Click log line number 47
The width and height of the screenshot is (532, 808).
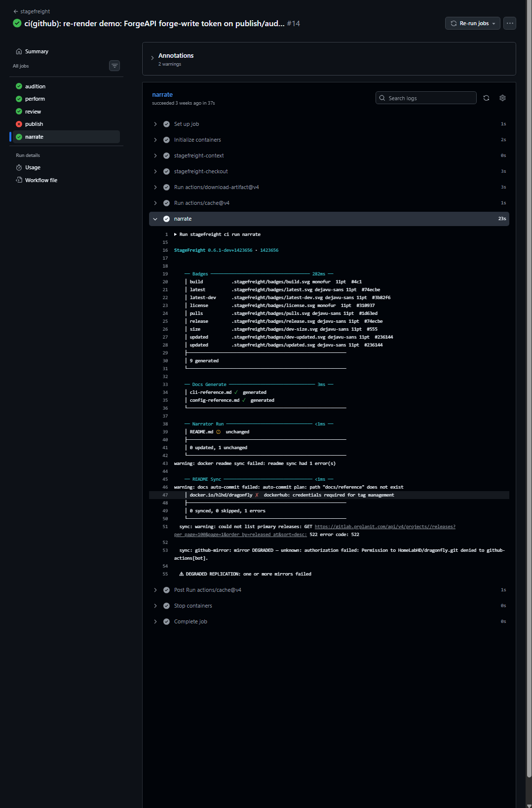tap(165, 495)
